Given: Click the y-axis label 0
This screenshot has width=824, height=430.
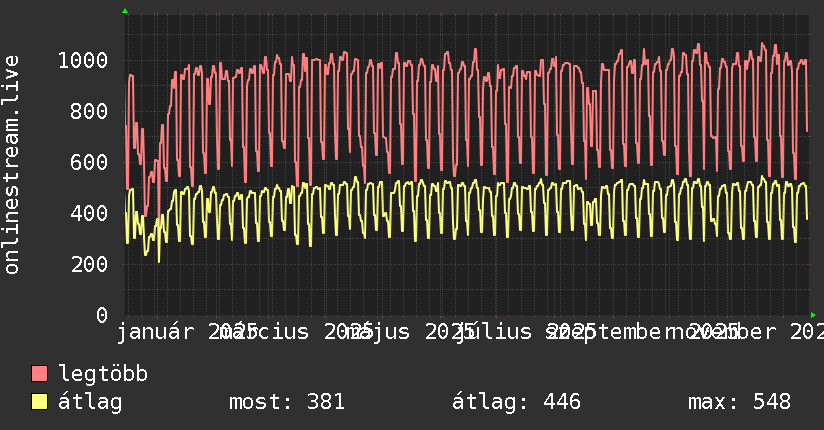Looking at the screenshot, I should [x=102, y=315].
